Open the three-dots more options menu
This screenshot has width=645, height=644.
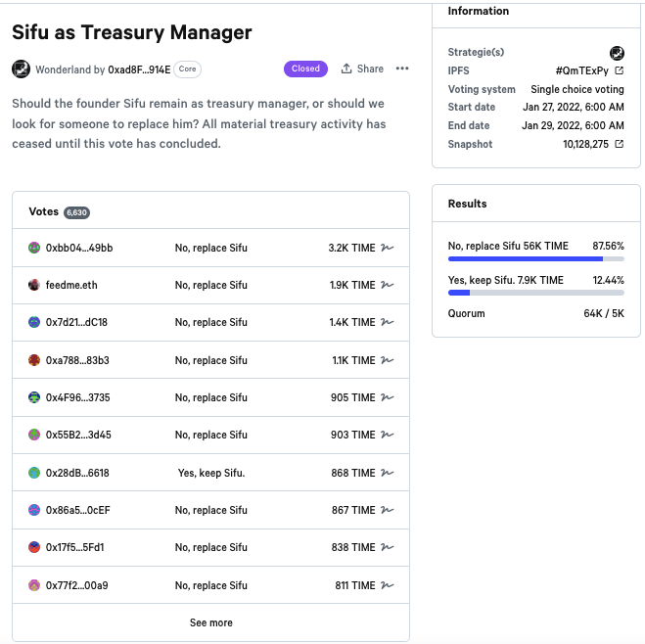[402, 69]
